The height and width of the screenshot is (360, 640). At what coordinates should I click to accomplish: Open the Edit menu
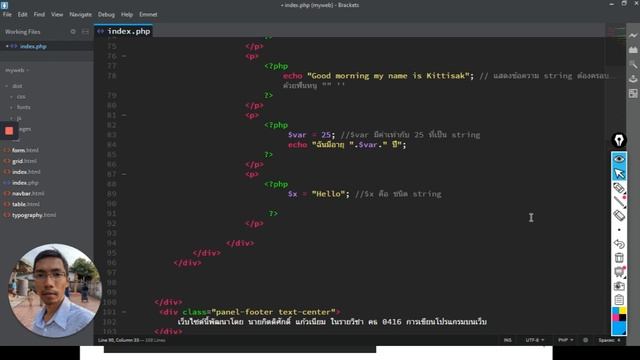pyautogui.click(x=22, y=14)
